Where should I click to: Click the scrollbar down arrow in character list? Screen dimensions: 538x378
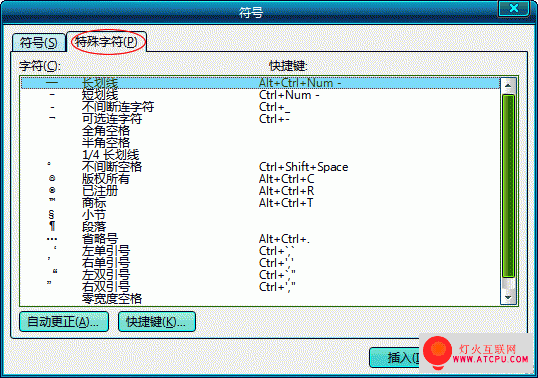508,297
